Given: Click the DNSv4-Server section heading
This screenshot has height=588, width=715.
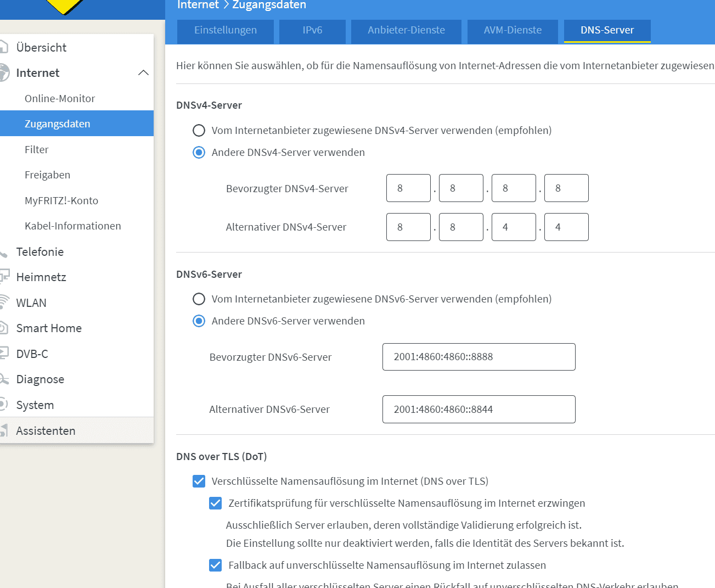Looking at the screenshot, I should pos(209,105).
